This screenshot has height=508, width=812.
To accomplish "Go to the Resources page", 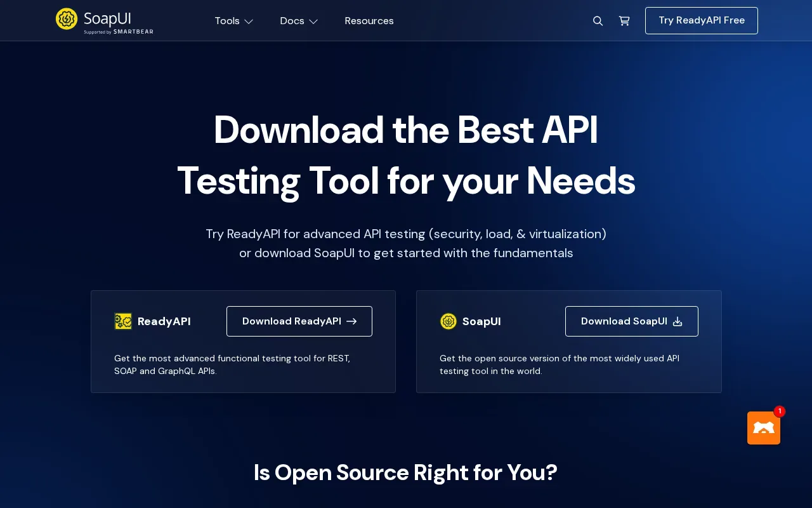I will [369, 21].
